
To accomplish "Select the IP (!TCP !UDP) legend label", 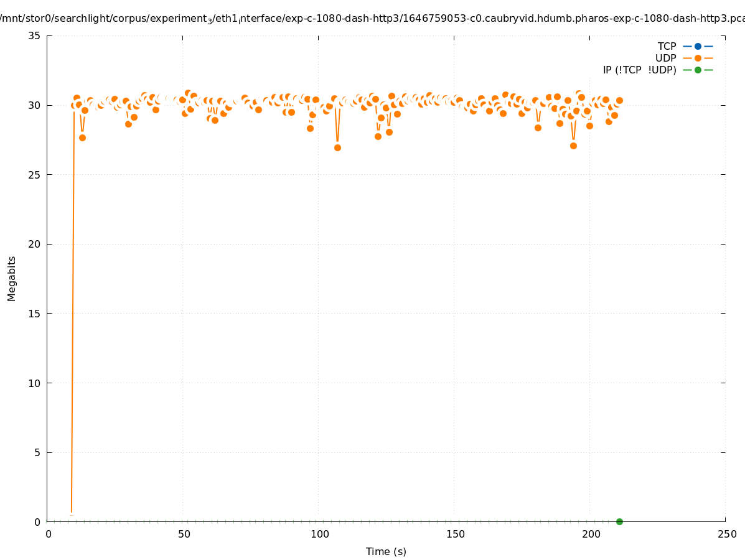I will tap(639, 70).
